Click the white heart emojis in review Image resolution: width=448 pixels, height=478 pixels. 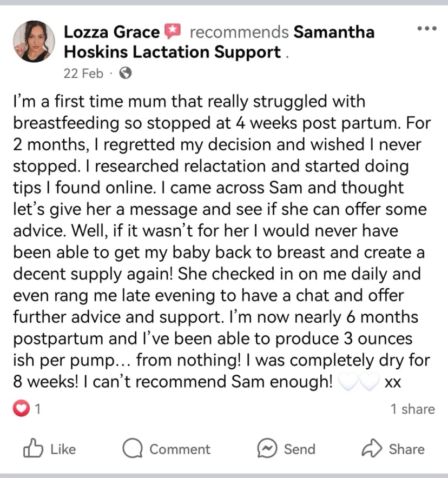[359, 382]
